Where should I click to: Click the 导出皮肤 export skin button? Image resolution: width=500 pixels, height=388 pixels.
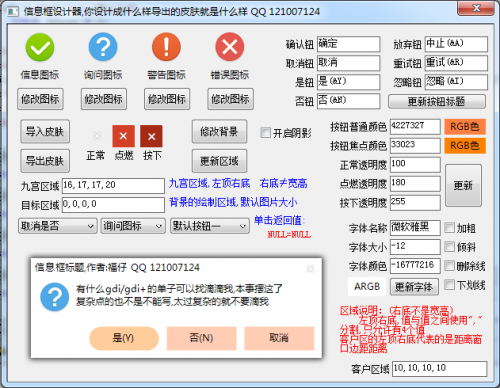click(45, 161)
